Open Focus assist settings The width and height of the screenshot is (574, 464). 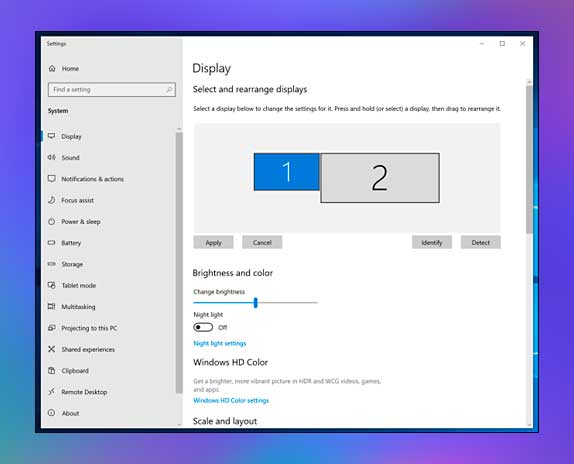click(x=78, y=200)
